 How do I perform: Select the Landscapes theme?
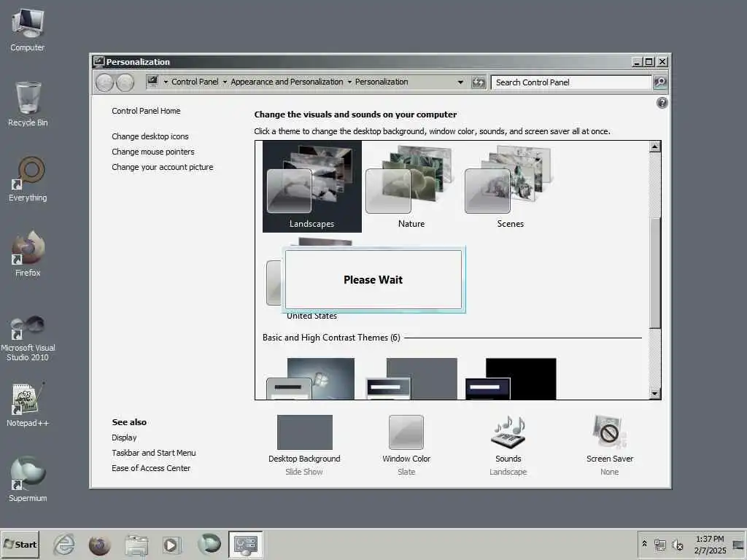pos(312,187)
